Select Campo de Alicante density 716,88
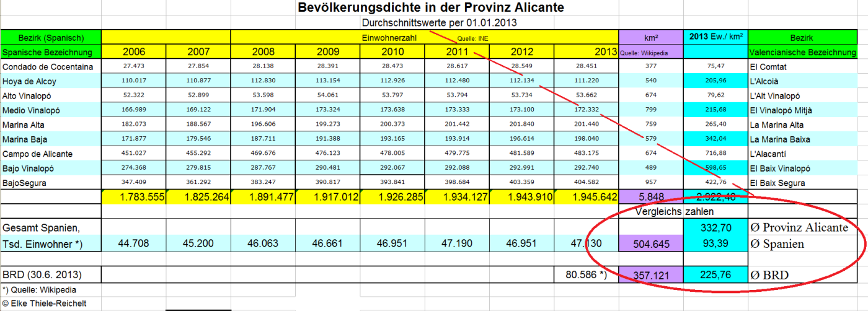This screenshot has height=311, width=868. point(715,154)
